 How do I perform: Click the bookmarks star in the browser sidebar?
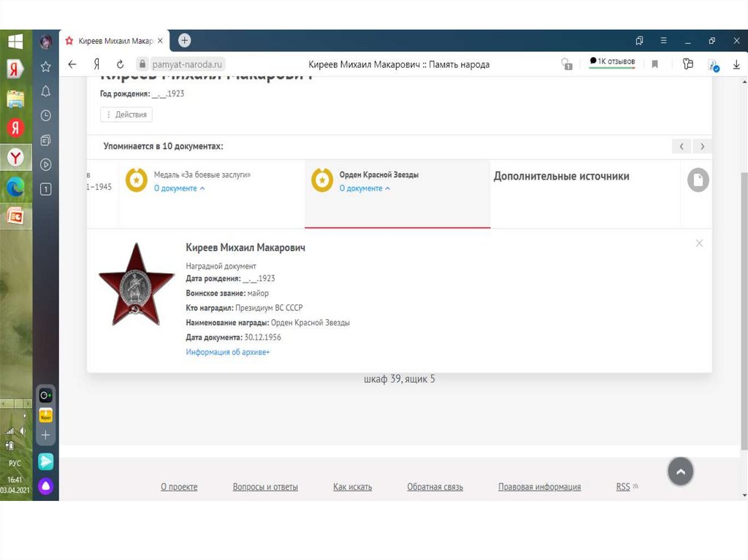(x=45, y=66)
